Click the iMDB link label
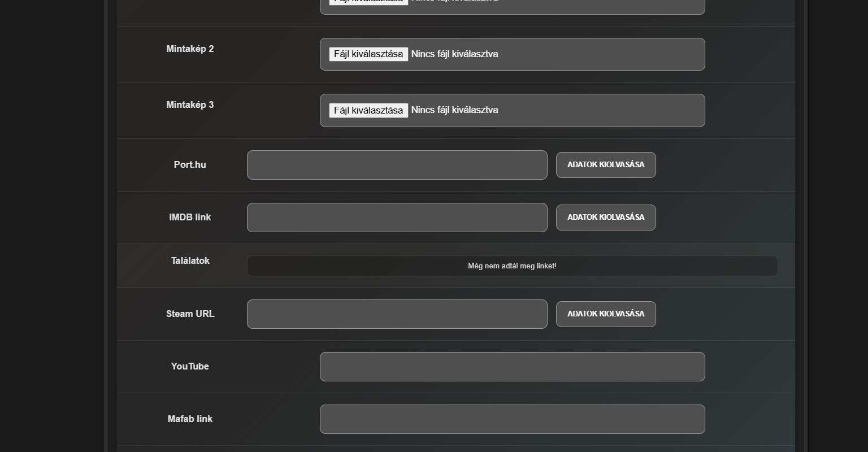This screenshot has width=868, height=452. pyautogui.click(x=190, y=218)
